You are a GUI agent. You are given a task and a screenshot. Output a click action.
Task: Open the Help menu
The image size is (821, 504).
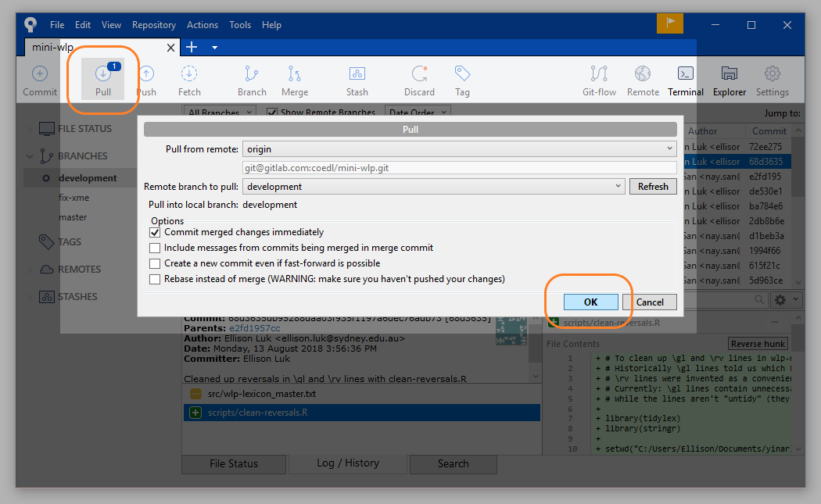click(x=271, y=24)
